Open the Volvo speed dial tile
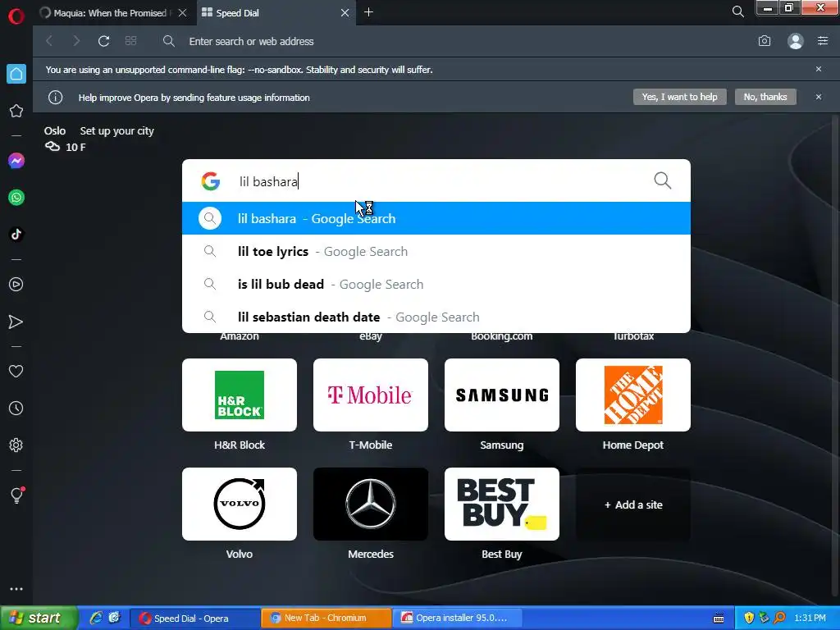The image size is (840, 630). point(240,504)
